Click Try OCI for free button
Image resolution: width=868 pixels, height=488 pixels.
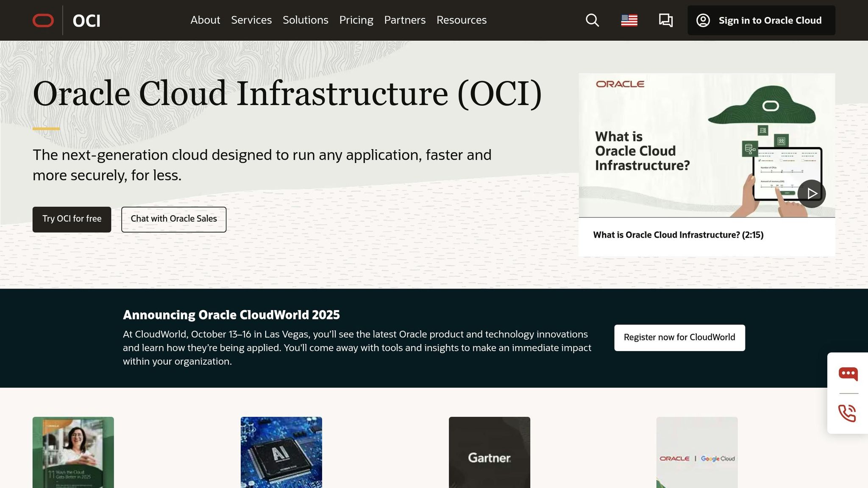[72, 219]
